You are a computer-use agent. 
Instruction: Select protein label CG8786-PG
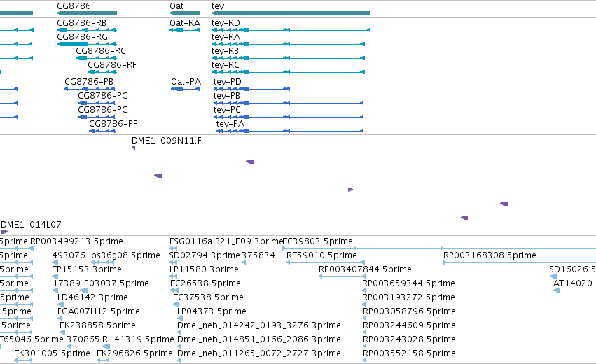(103, 96)
